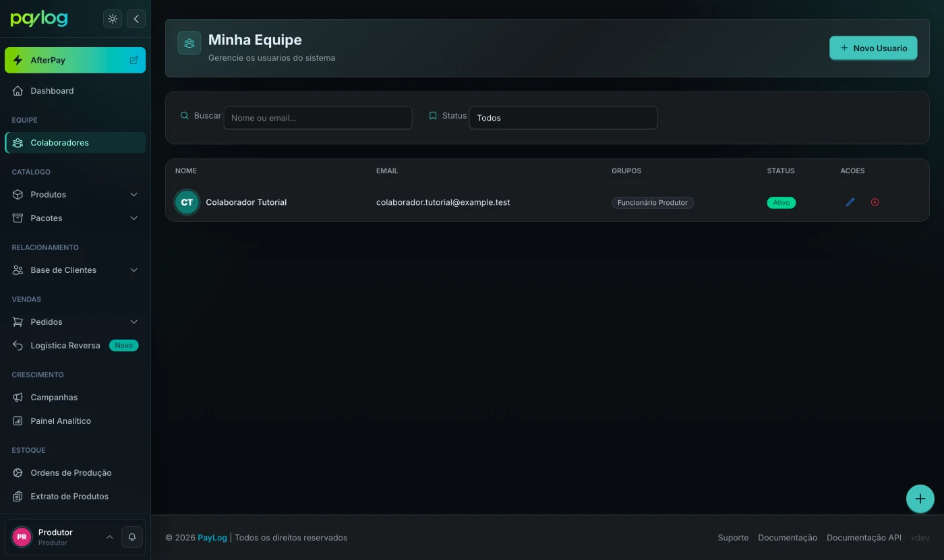The width and height of the screenshot is (944, 560).
Task: Click the Novo badge on Logística Reversa
Action: tap(124, 346)
